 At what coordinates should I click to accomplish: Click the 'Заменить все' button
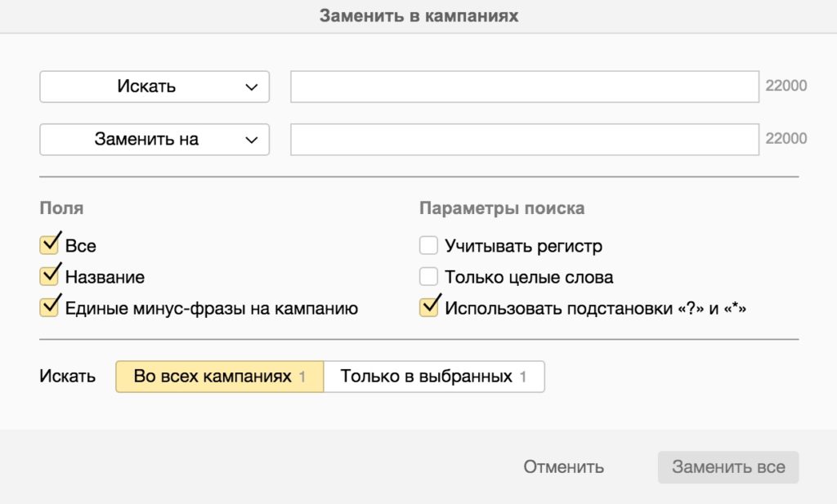coord(727,467)
